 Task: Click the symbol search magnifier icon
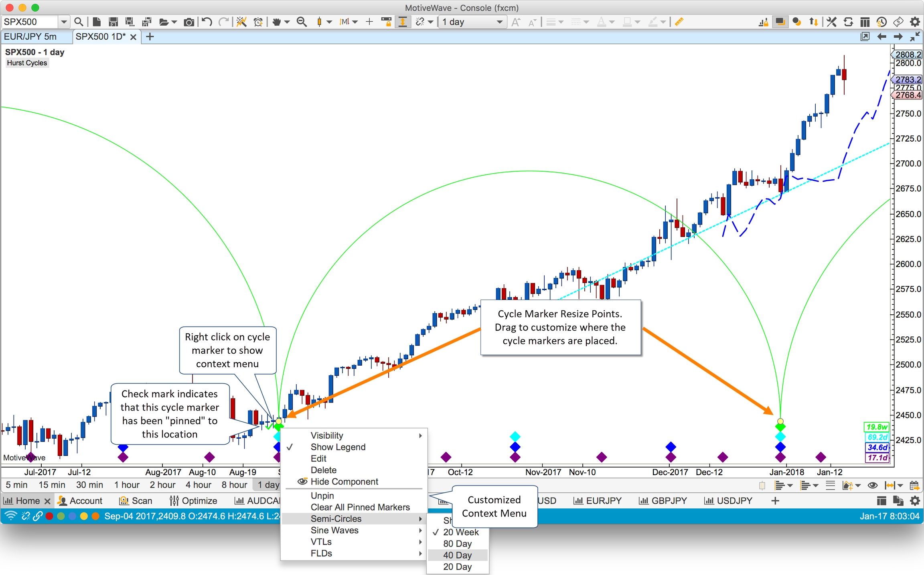79,22
